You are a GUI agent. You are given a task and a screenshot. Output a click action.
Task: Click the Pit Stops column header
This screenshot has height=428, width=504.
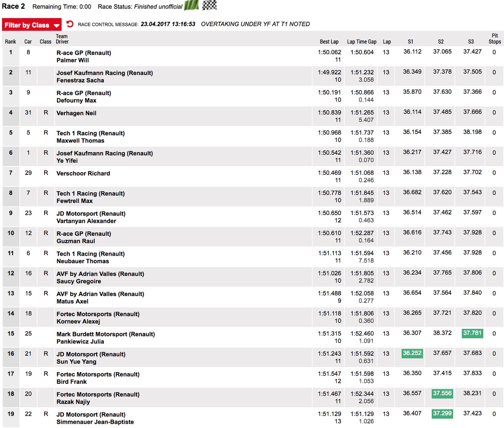coord(495,39)
